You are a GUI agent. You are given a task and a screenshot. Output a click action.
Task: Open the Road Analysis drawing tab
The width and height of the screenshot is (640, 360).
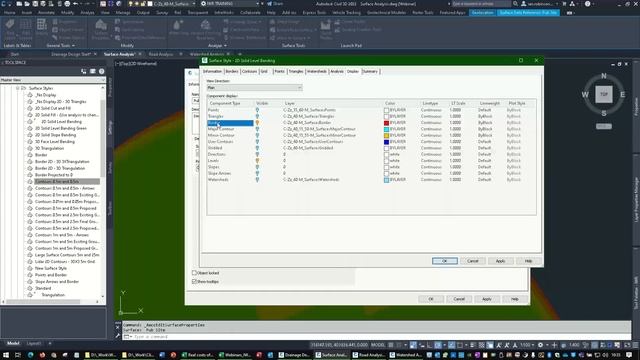point(161,54)
